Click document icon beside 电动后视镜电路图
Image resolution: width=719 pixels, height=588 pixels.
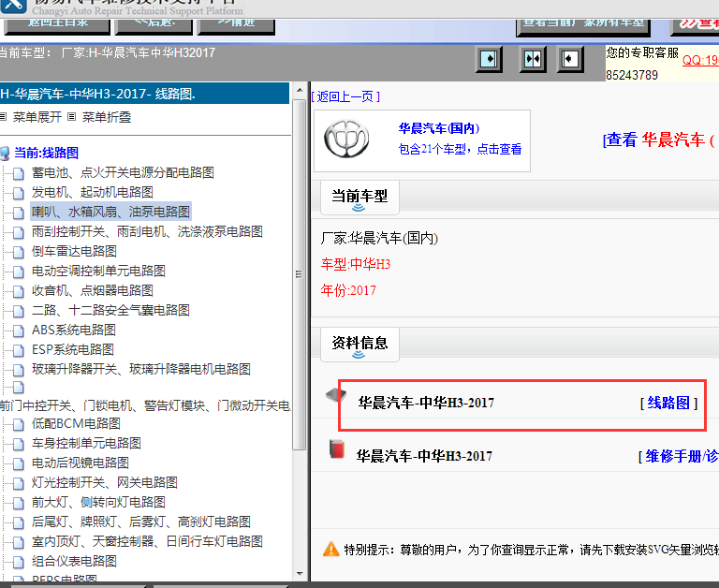[x=19, y=463]
